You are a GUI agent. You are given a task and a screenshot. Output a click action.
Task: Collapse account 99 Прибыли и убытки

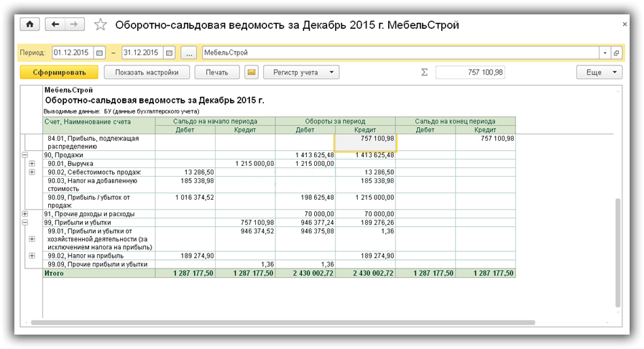point(25,223)
